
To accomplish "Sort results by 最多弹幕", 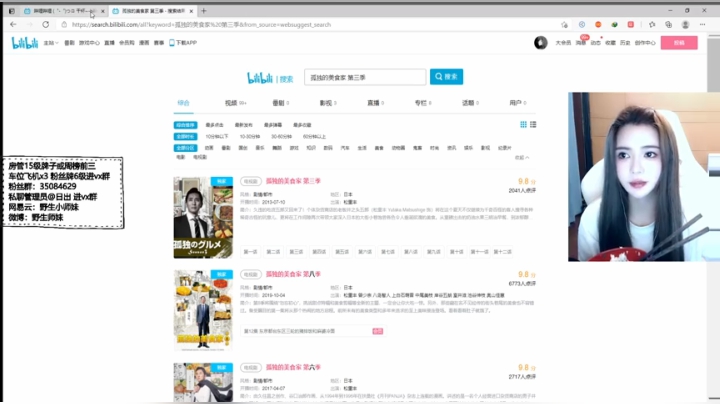I will (273, 125).
